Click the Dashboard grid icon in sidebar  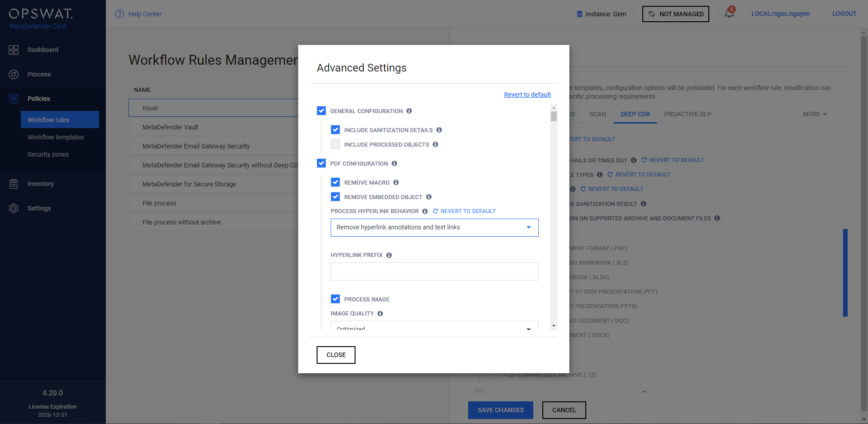pyautogui.click(x=14, y=50)
